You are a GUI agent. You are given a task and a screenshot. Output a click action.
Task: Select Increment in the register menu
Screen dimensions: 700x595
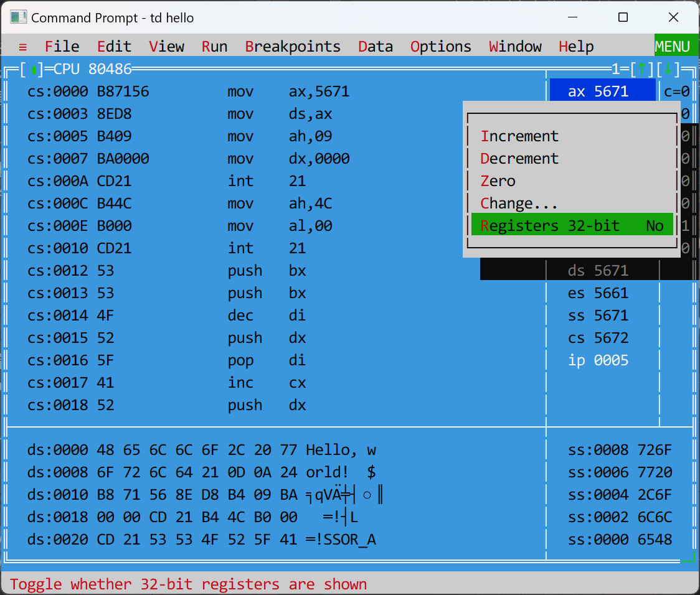click(x=519, y=136)
